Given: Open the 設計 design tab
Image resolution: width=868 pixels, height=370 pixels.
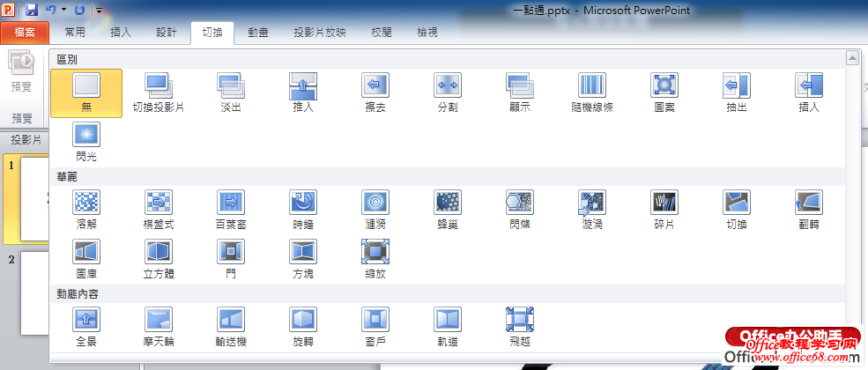Looking at the screenshot, I should coord(167,33).
